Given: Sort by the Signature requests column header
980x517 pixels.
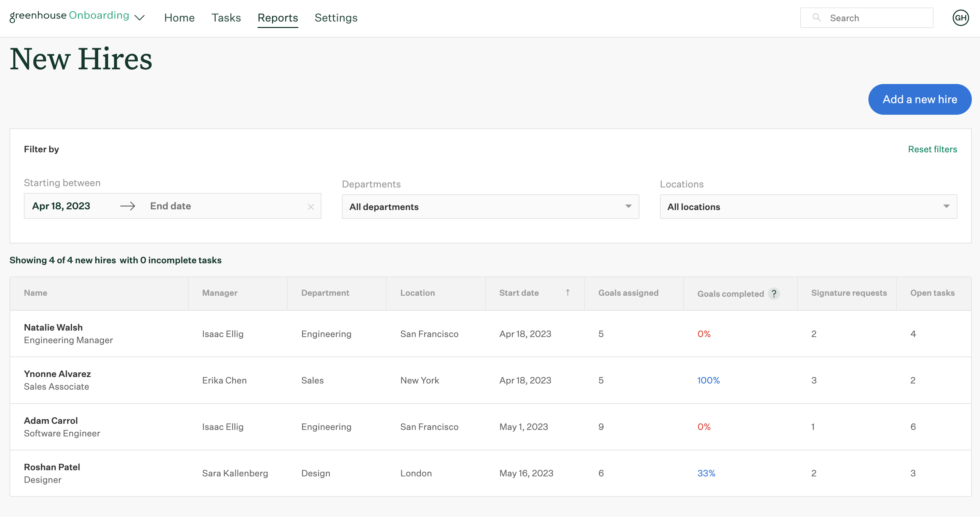Looking at the screenshot, I should click(849, 293).
